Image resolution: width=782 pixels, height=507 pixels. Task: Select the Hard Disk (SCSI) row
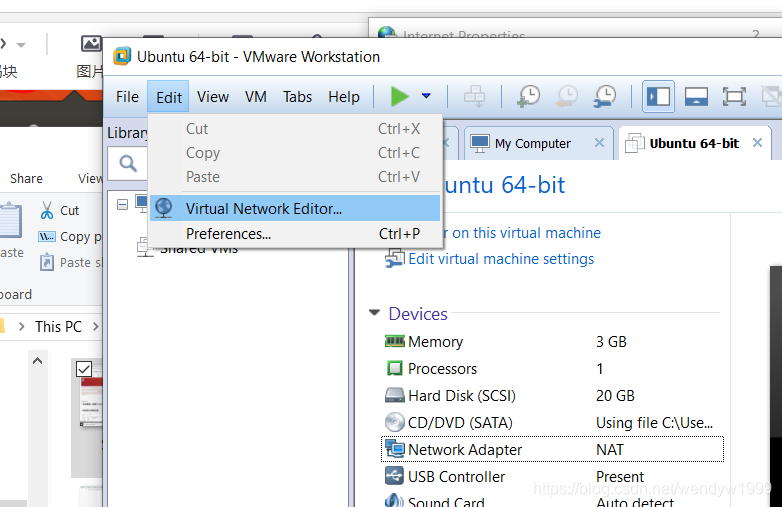552,395
